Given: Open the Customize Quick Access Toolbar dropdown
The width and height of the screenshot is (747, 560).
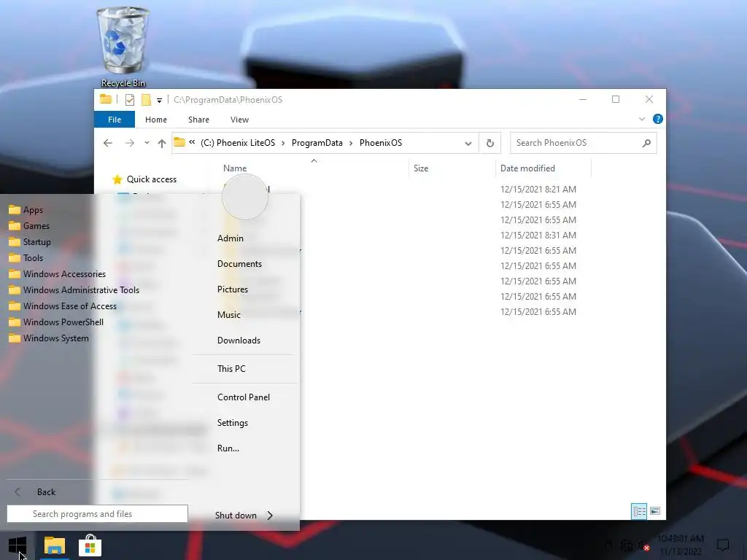Looking at the screenshot, I should click(x=159, y=100).
